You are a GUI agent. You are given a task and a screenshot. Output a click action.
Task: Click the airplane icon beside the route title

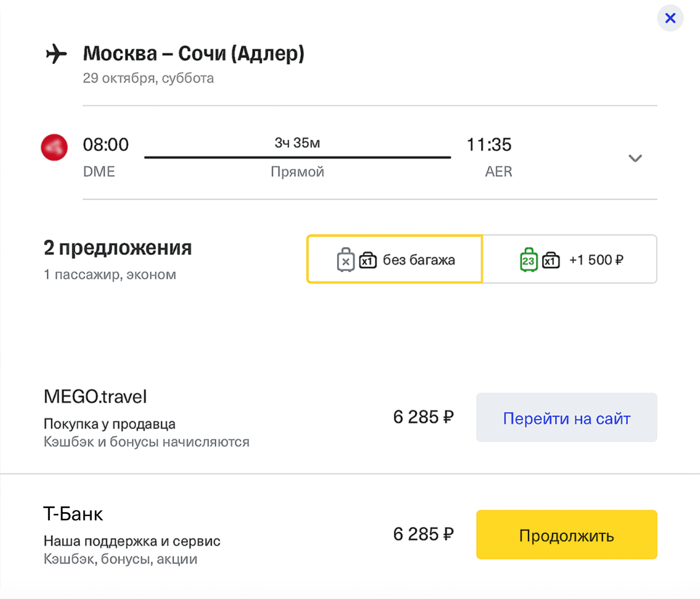click(x=56, y=54)
